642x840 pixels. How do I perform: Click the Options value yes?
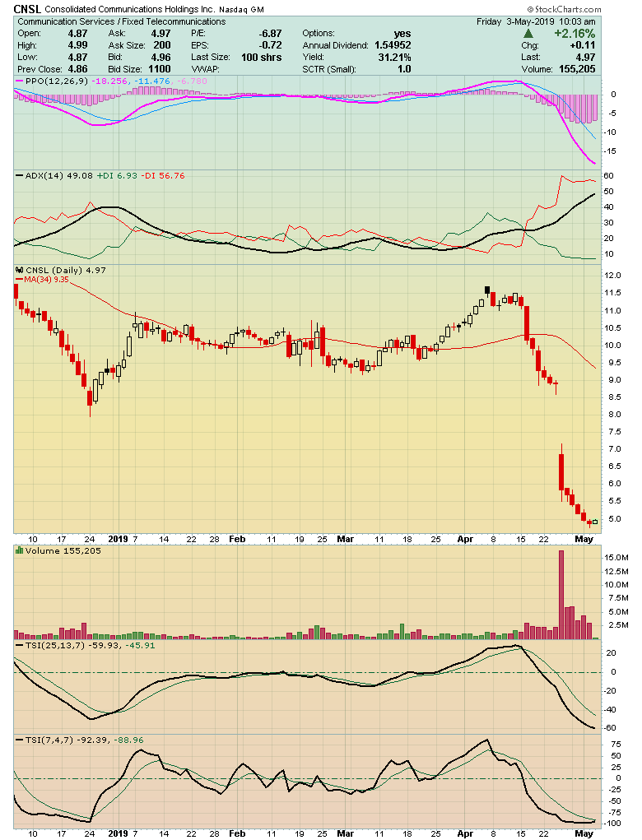tap(402, 33)
